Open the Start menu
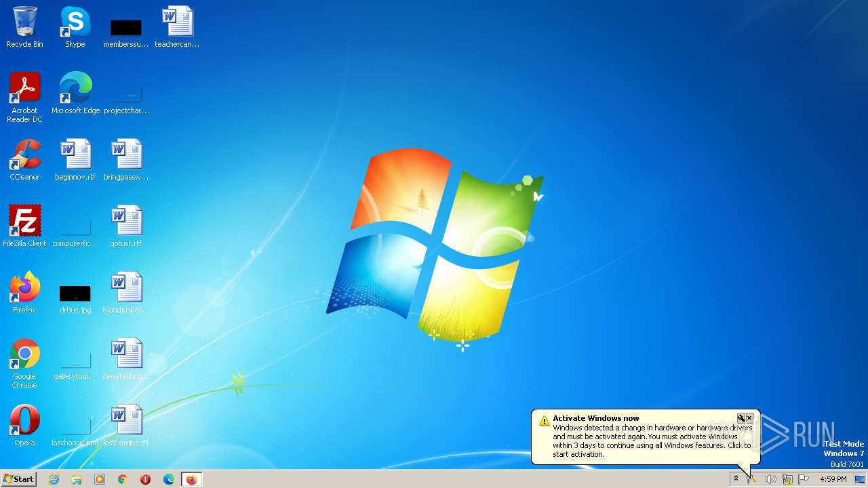The image size is (868, 488). (19, 479)
